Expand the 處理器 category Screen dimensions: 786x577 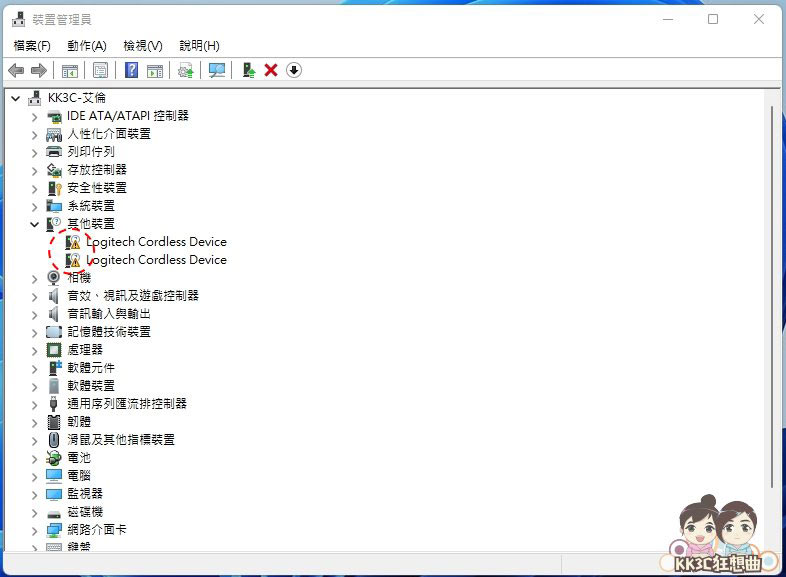pyautogui.click(x=34, y=351)
